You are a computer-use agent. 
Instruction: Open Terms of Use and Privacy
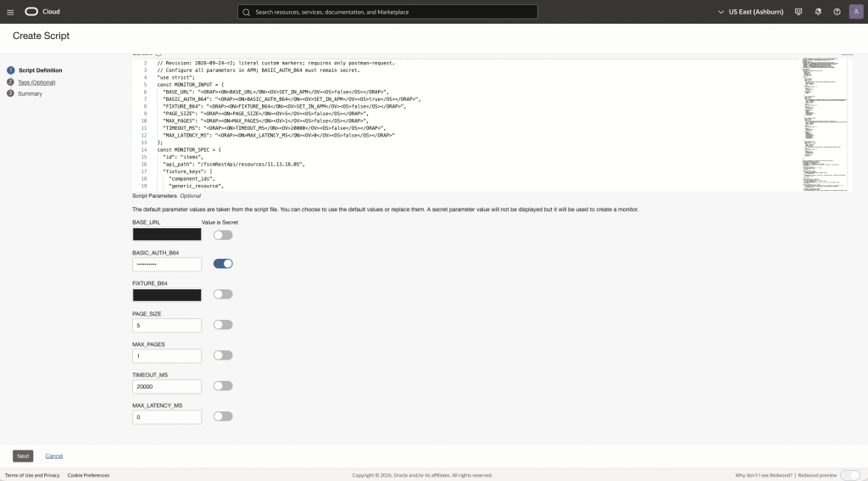point(32,475)
